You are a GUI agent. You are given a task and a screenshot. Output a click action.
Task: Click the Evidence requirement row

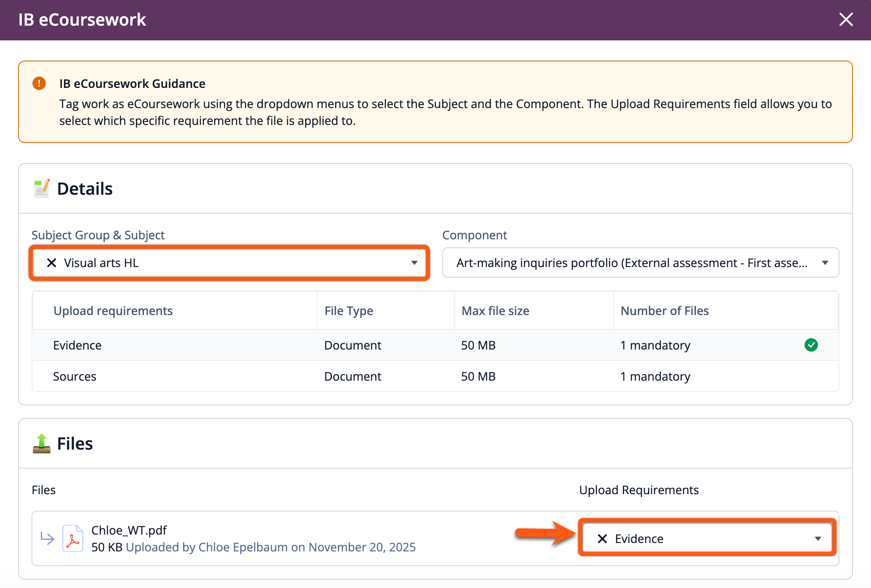pyautogui.click(x=77, y=345)
